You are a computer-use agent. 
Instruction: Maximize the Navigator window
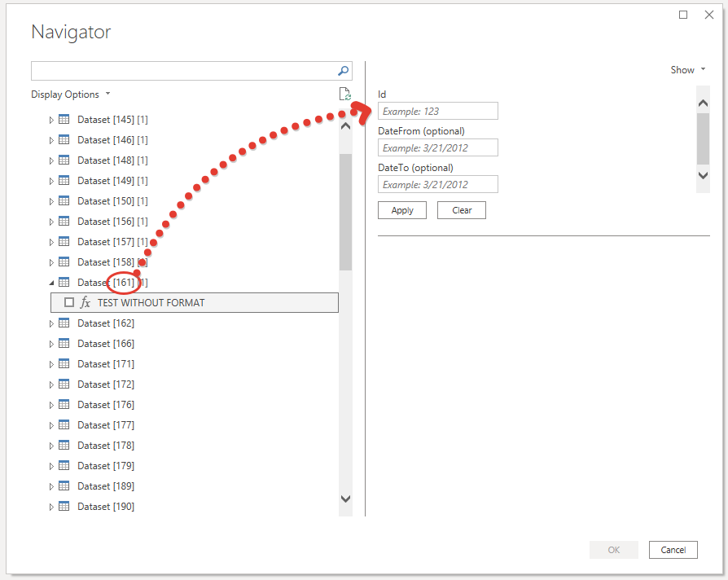[683, 15]
